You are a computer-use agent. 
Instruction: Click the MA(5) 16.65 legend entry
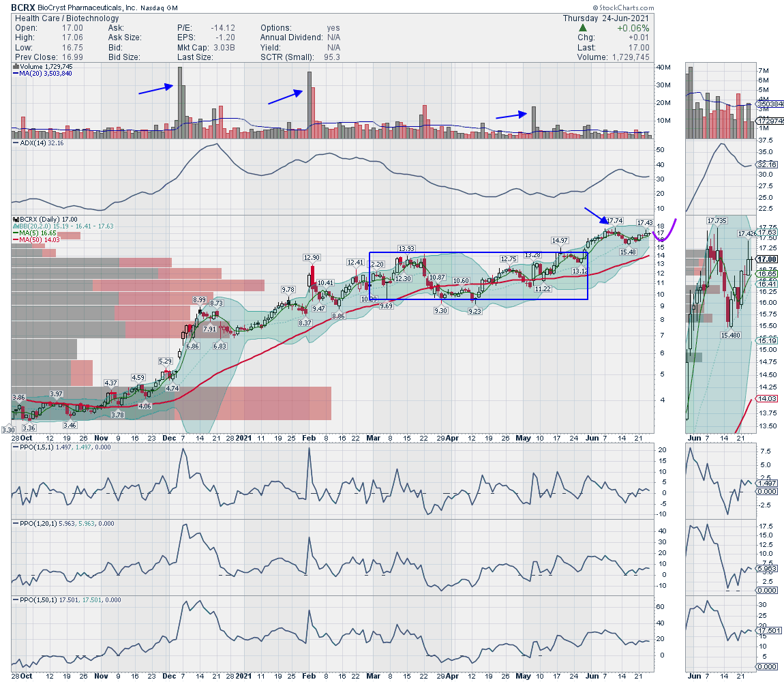point(36,233)
